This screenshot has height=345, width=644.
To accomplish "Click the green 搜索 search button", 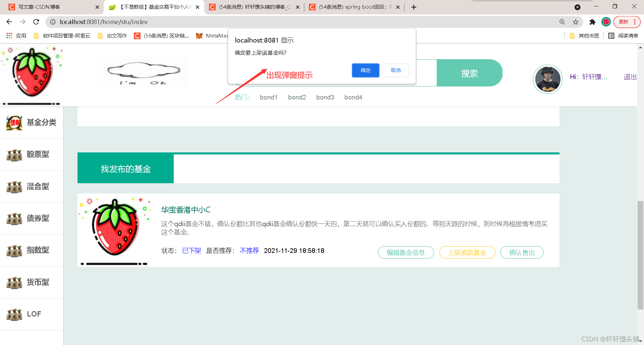I will click(x=469, y=73).
